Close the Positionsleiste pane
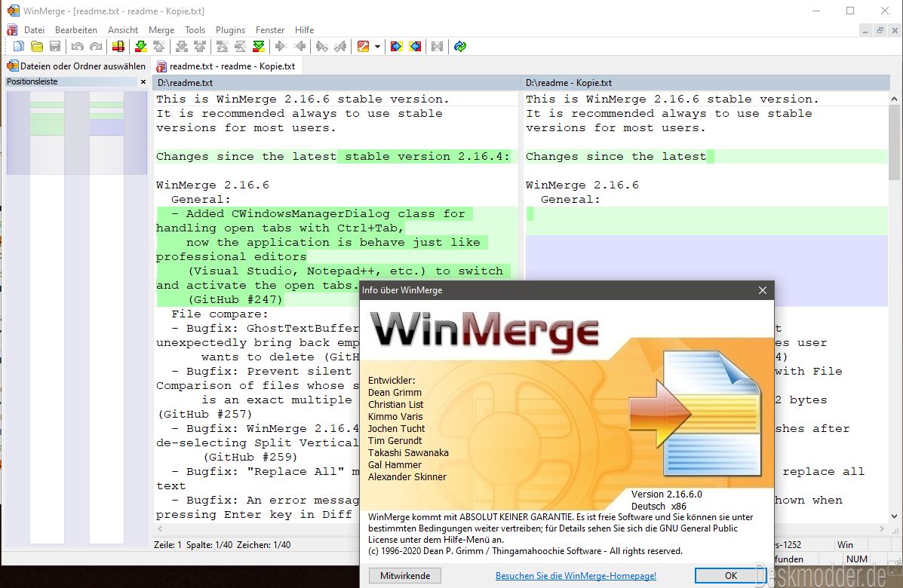Viewport: 903px width, 588px height. click(x=143, y=81)
